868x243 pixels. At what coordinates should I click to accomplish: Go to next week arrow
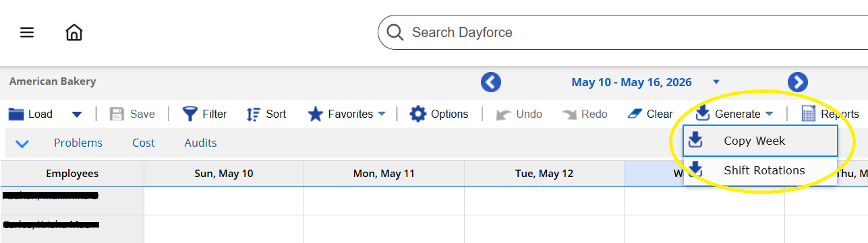click(x=798, y=82)
